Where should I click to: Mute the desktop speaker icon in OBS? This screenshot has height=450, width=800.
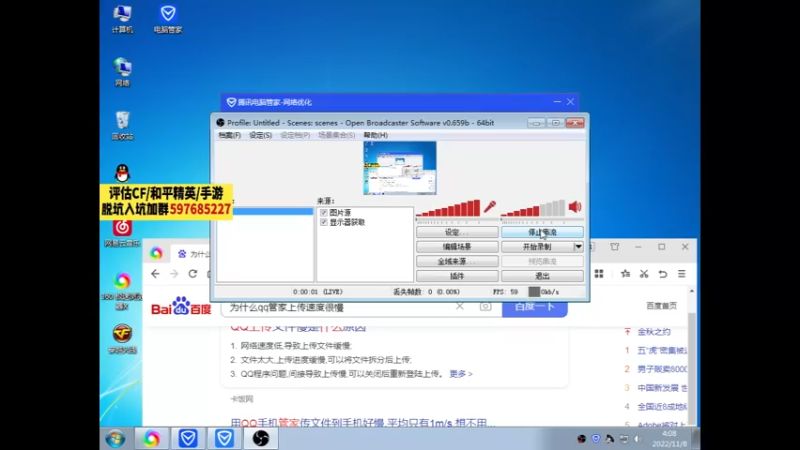[575, 207]
